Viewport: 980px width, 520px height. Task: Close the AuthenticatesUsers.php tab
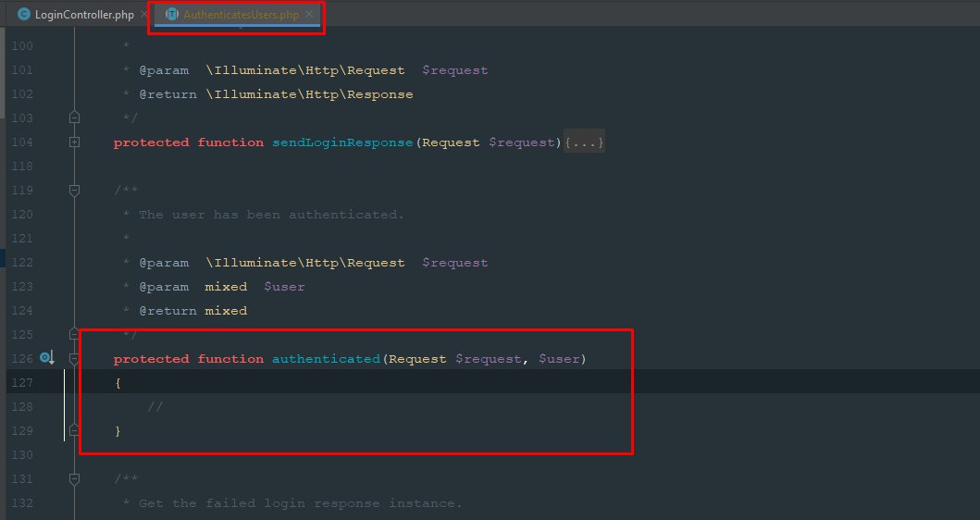[309, 14]
